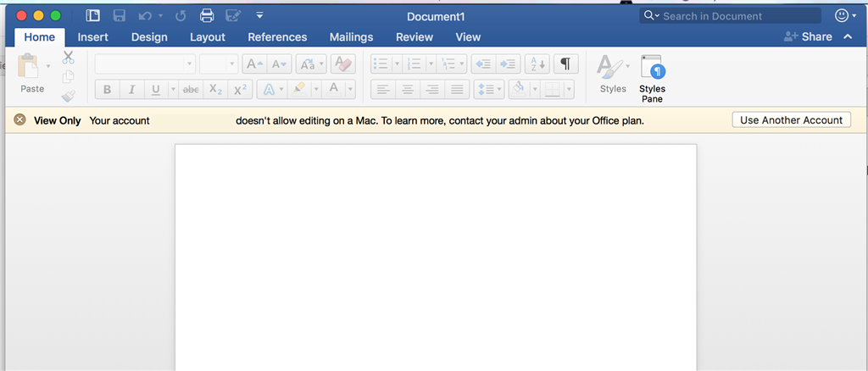Click the Increase Indent icon
This screenshot has width=868, height=371.
pyautogui.click(x=508, y=64)
